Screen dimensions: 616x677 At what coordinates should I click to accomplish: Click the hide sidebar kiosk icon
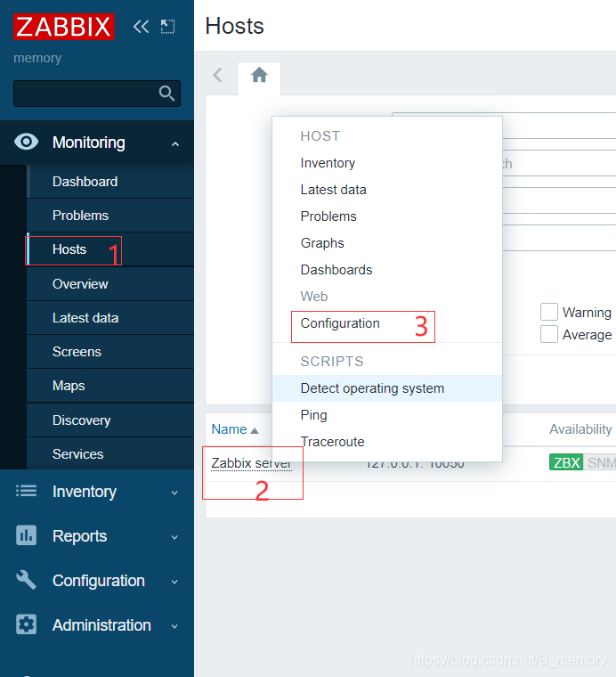[x=168, y=27]
